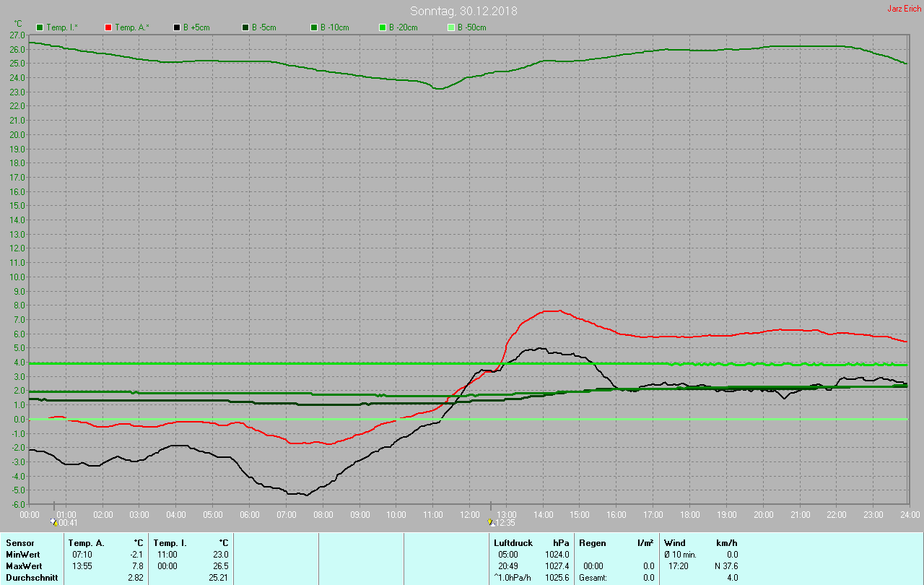924x585 pixels.
Task: Click the Temp. A. maximum value 7.8
Action: tap(137, 565)
